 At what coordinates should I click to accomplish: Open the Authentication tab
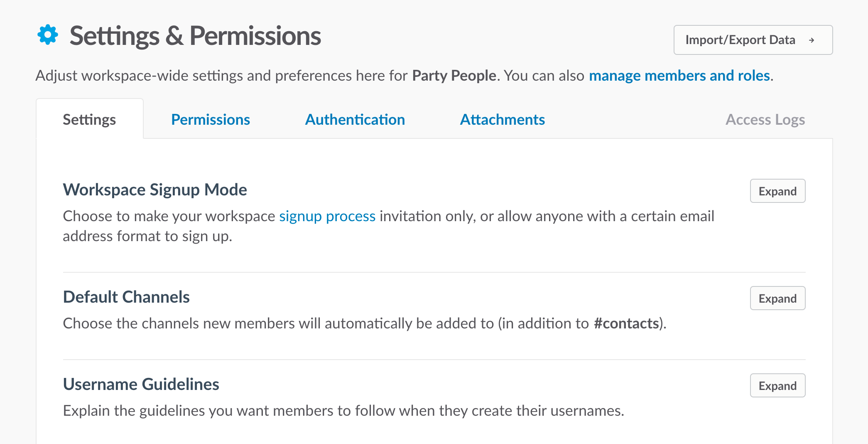[x=355, y=120]
